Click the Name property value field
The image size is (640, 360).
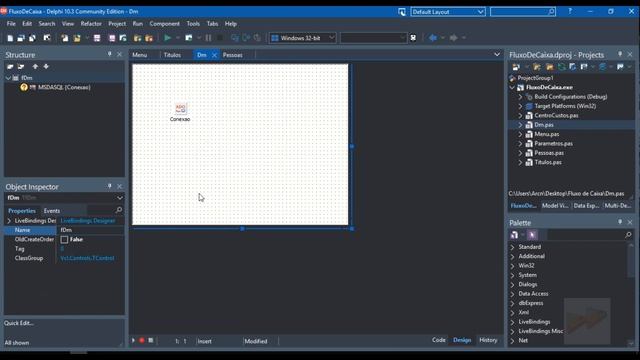(90, 230)
